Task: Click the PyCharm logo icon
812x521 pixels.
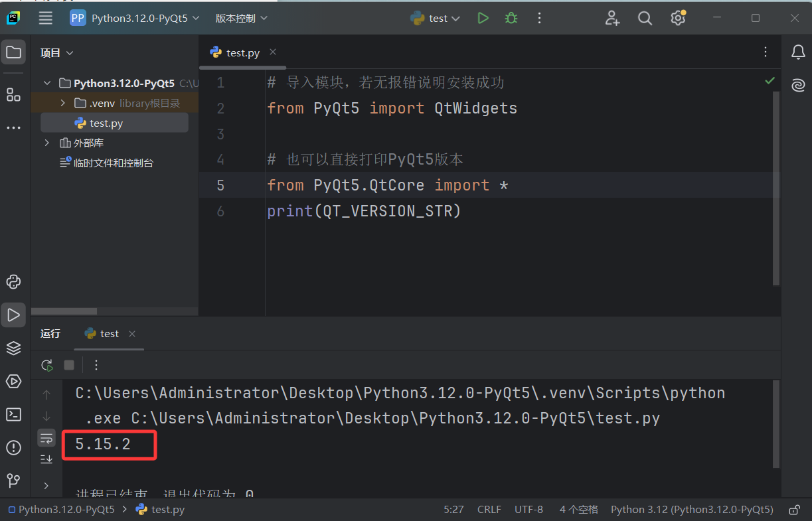Action: (13, 19)
